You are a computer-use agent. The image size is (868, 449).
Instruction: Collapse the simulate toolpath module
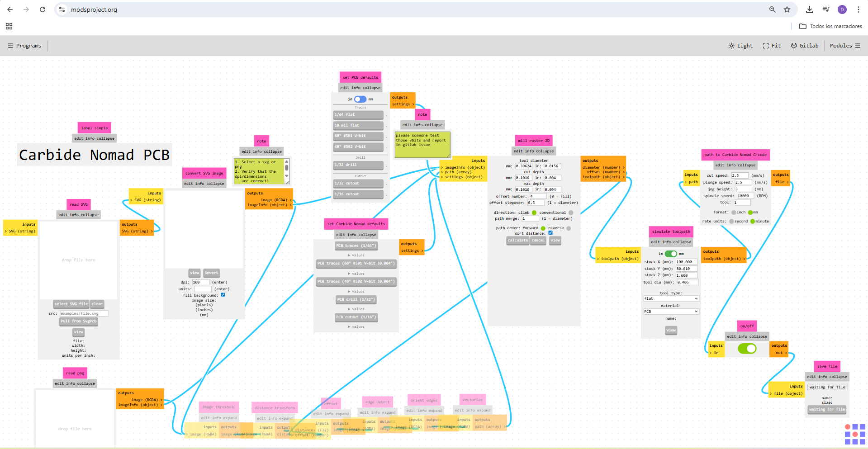point(682,242)
